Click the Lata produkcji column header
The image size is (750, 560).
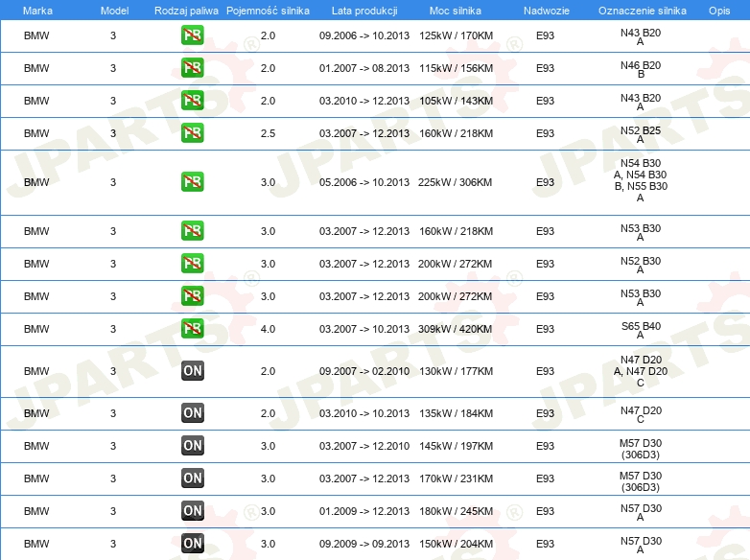pyautogui.click(x=364, y=11)
